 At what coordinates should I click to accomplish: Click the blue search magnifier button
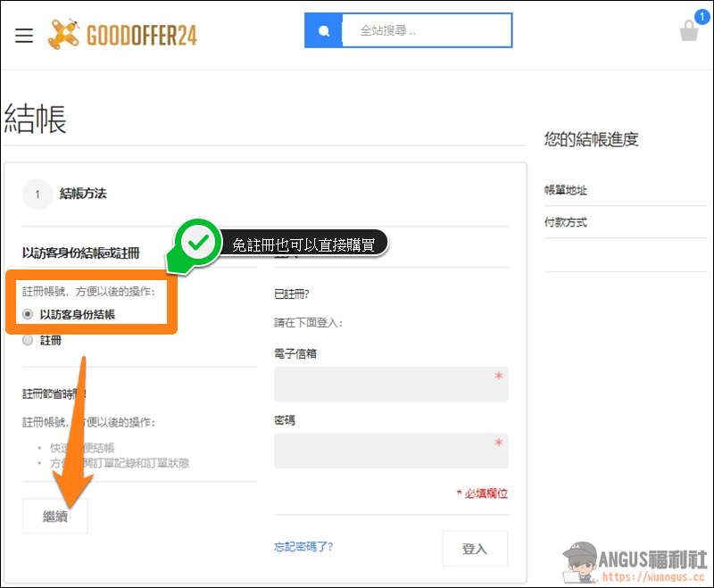tap(323, 30)
